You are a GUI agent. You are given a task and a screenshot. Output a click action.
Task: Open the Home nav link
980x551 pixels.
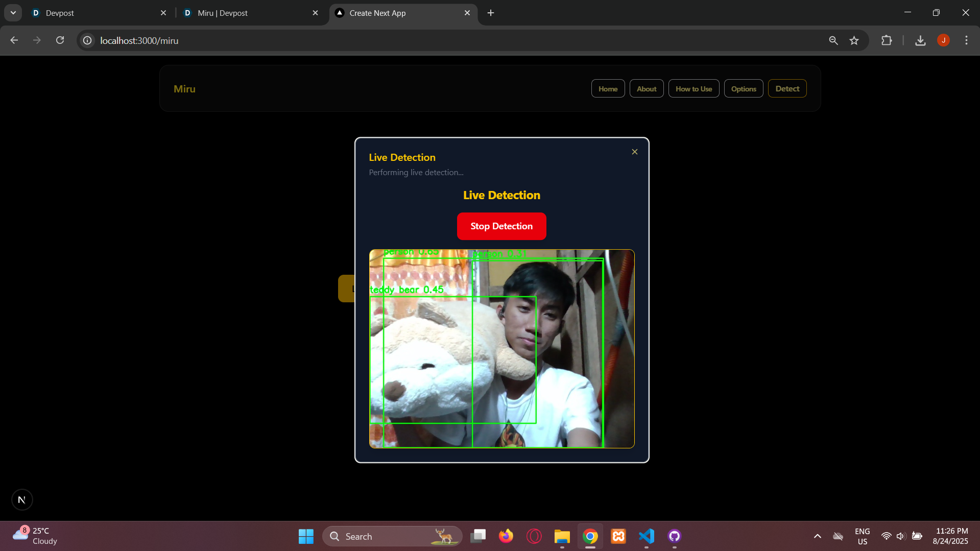608,89
